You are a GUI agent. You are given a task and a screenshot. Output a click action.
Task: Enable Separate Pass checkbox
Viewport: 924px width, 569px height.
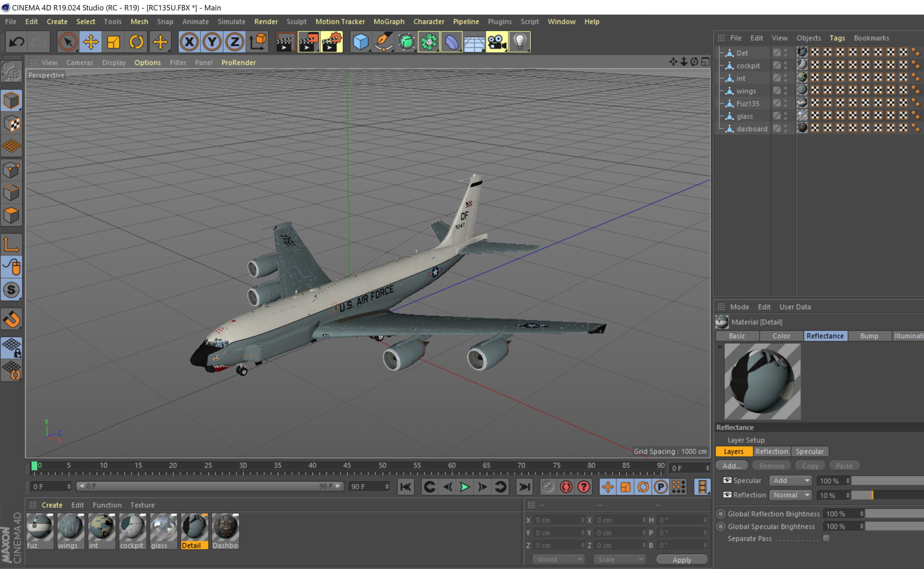pos(826,538)
